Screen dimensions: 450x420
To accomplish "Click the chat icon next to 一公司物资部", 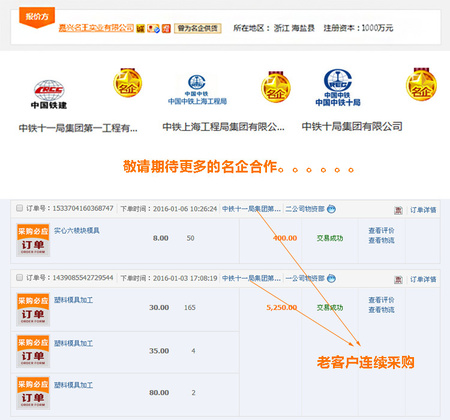I will coord(331,278).
